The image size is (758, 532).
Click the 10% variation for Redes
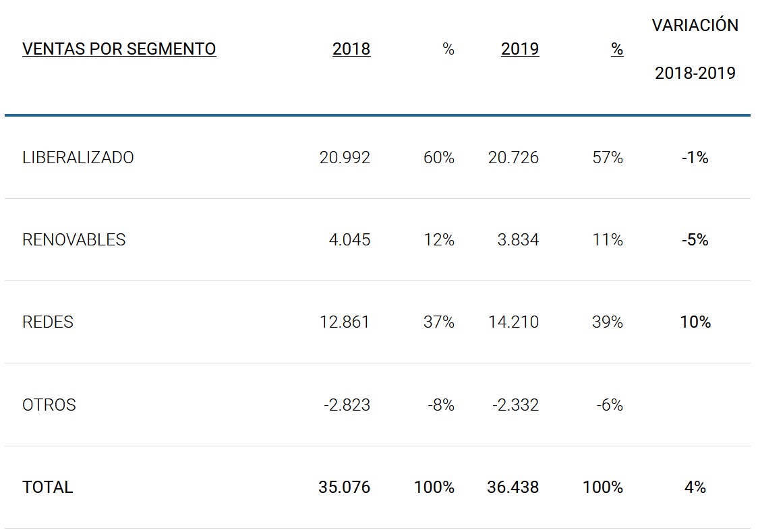(695, 322)
